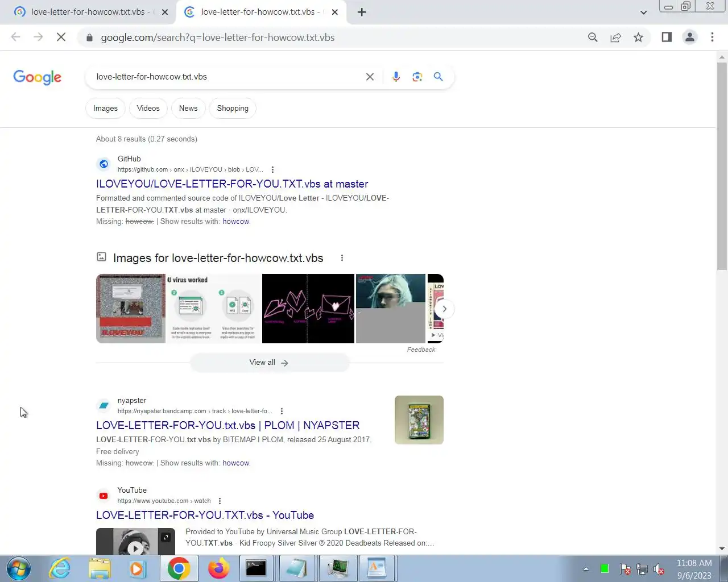Go to Google homepage via logo
Screen dimensions: 728x582
click(38, 77)
